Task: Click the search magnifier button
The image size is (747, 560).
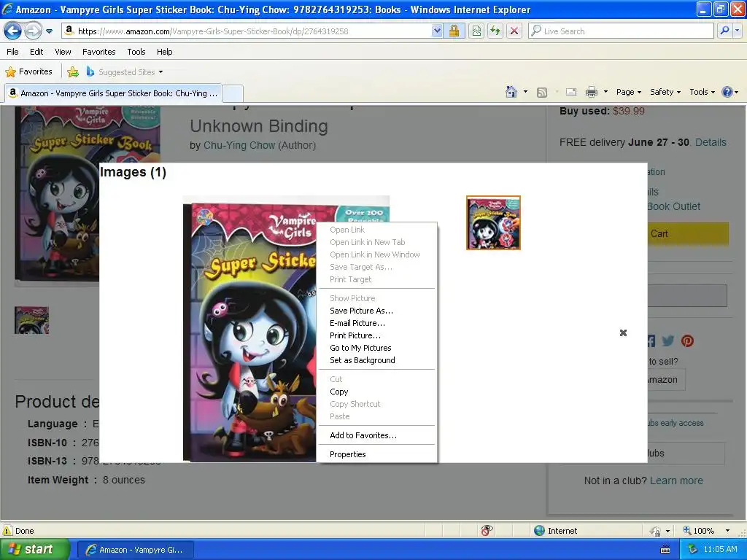Action: (724, 31)
